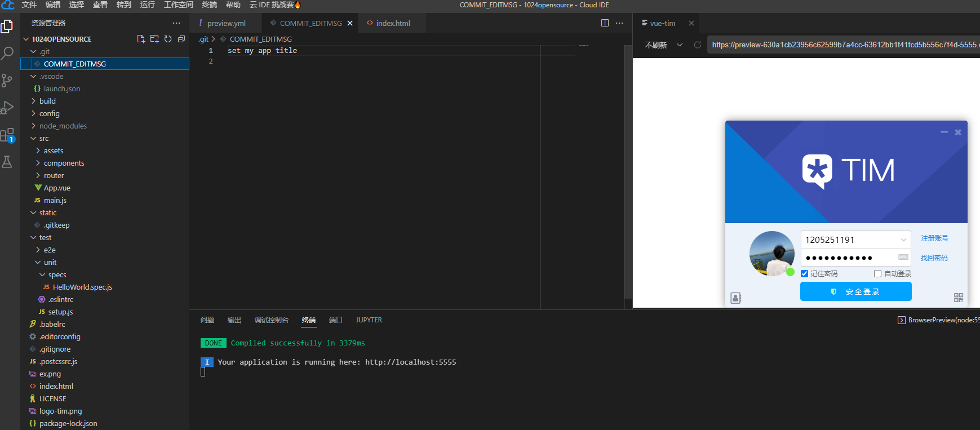Collapse the .git folder
This screenshot has height=430, width=980.
point(33,51)
